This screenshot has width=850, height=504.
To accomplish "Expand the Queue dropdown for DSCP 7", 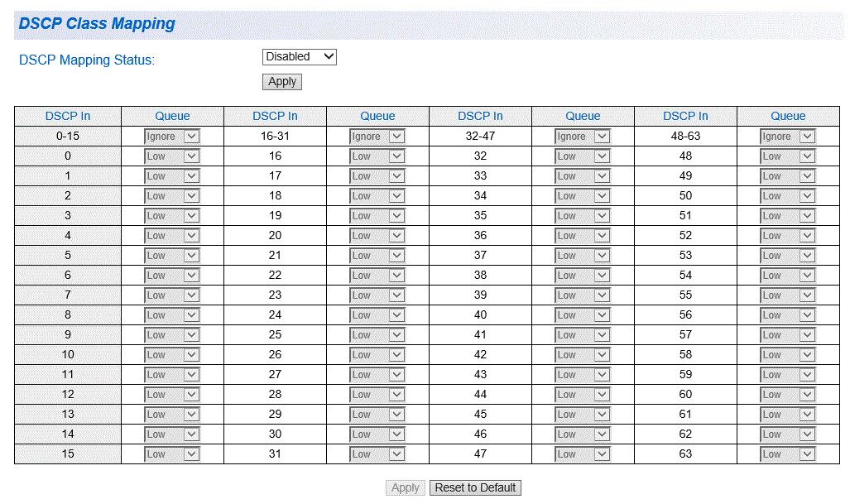I will tap(172, 295).
